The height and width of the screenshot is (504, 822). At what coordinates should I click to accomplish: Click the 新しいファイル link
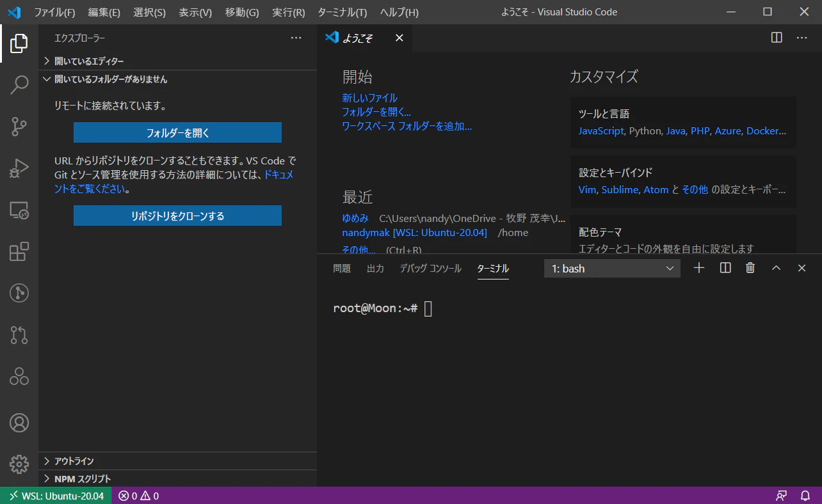coord(369,98)
